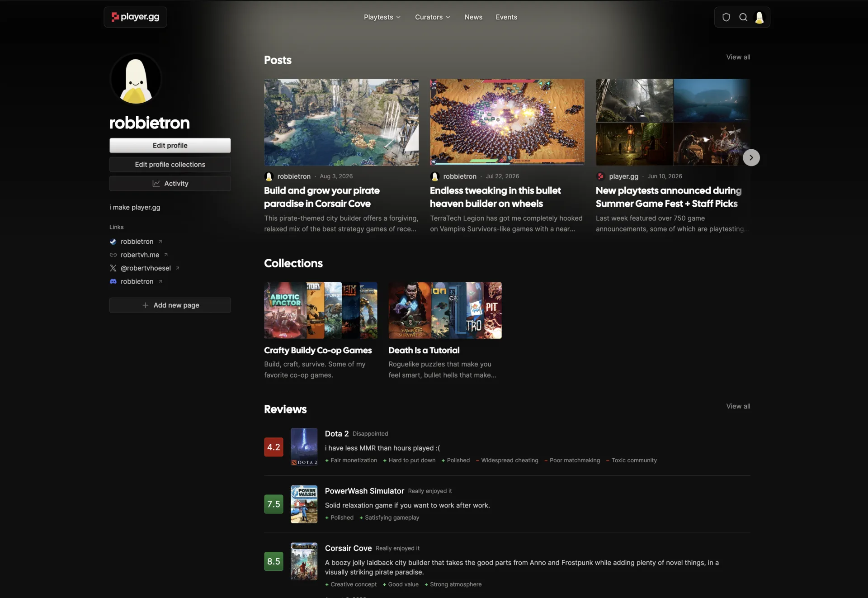This screenshot has width=868, height=598.
Task: Open Crafty Buildy Co-op Games collection thumbnail
Action: (x=321, y=310)
